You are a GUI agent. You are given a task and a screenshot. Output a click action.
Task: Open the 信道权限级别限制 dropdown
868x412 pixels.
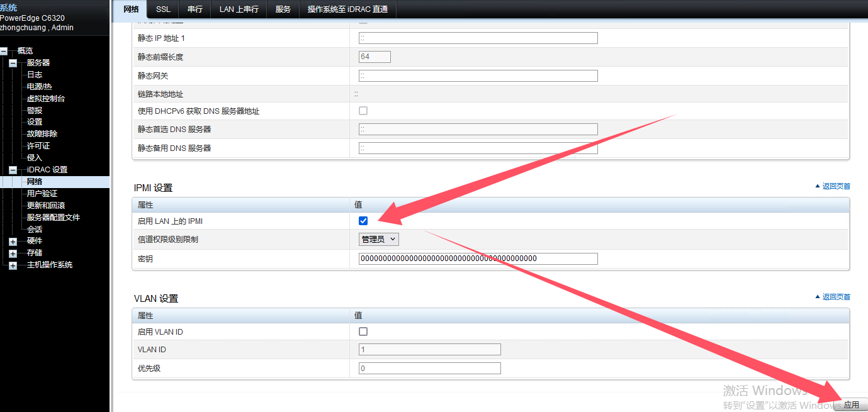point(379,239)
